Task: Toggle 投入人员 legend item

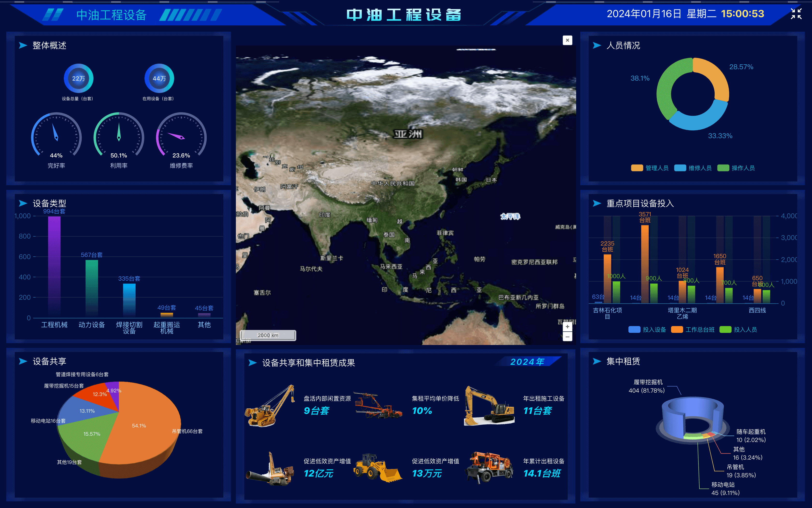Action: coord(738,329)
